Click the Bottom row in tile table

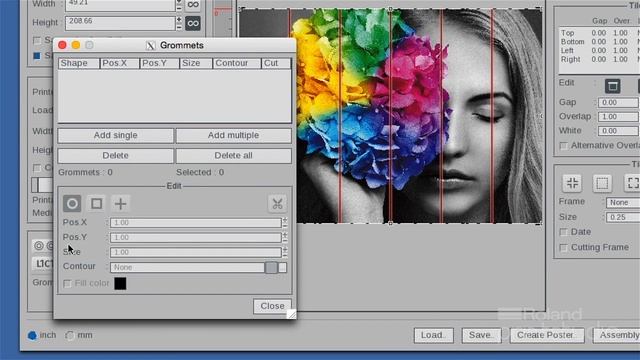coord(599,42)
